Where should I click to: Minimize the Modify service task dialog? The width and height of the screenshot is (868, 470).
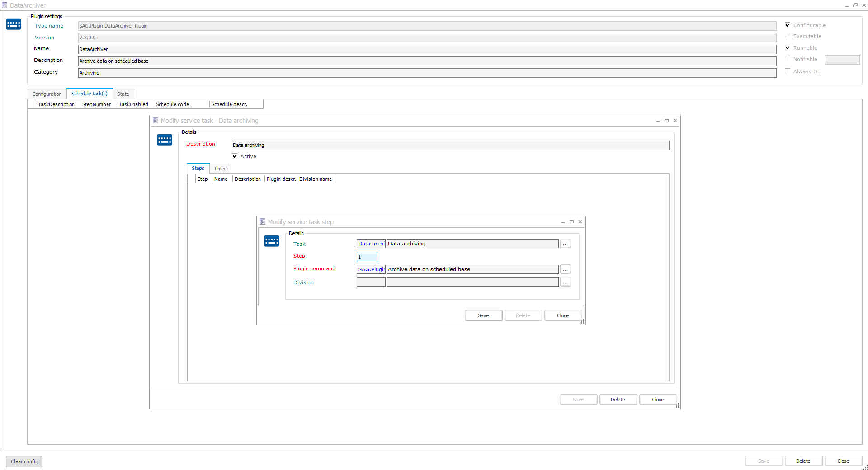[658, 121]
